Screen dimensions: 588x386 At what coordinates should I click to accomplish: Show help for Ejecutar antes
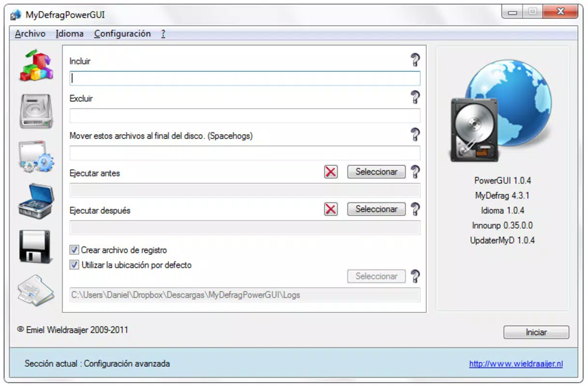pyautogui.click(x=415, y=172)
